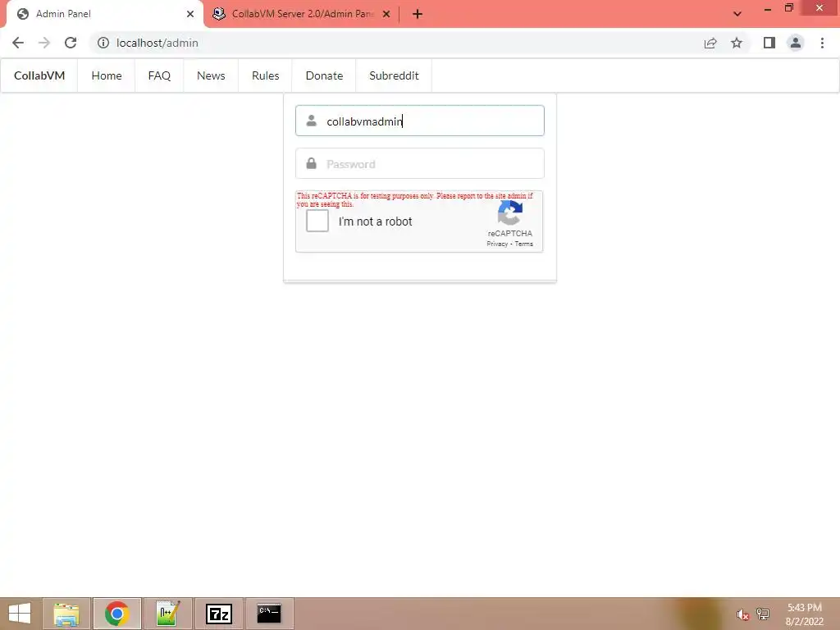Go back to the previous page
This screenshot has width=840, height=630.
pyautogui.click(x=18, y=43)
